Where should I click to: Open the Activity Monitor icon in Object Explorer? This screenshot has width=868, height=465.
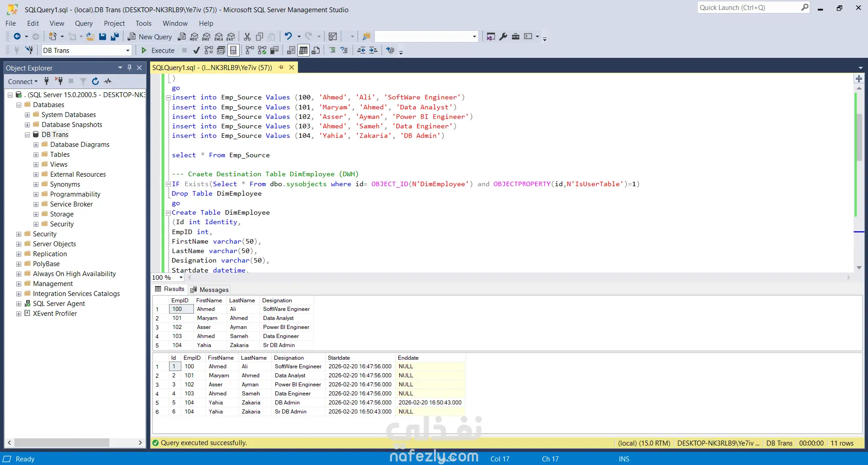[x=108, y=81]
